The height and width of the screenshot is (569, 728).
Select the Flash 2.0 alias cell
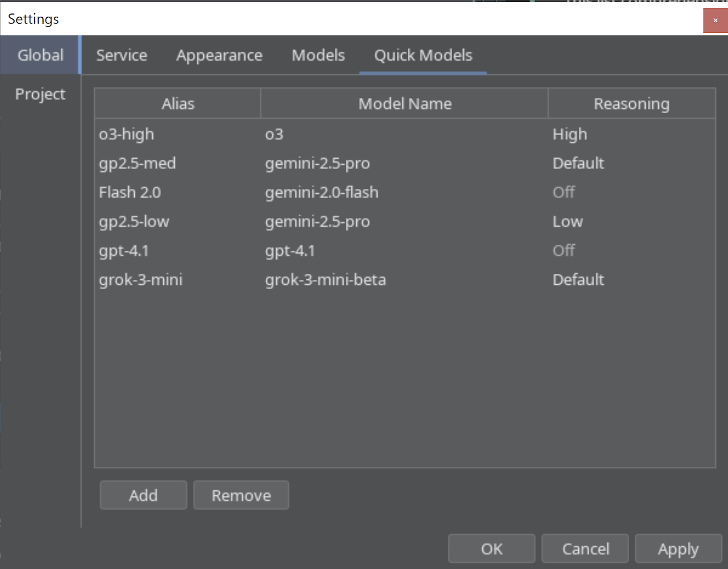tap(178, 192)
